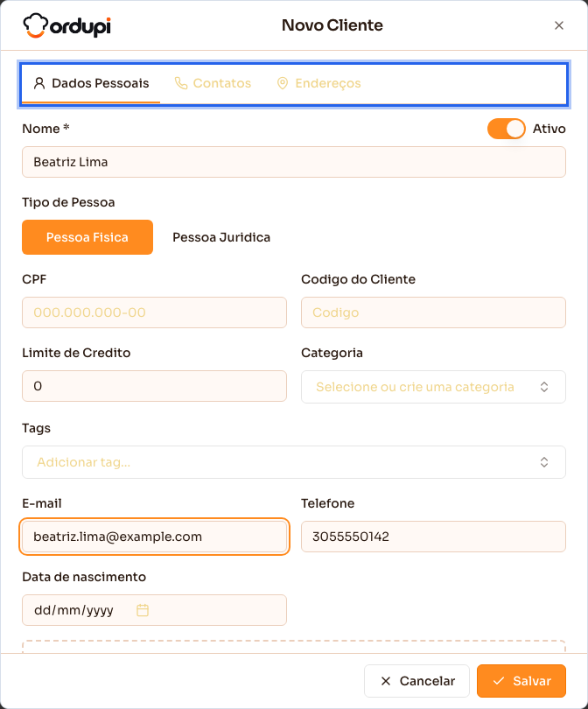Click the Novo Cliente title text
The width and height of the screenshot is (588, 709).
pyautogui.click(x=332, y=25)
